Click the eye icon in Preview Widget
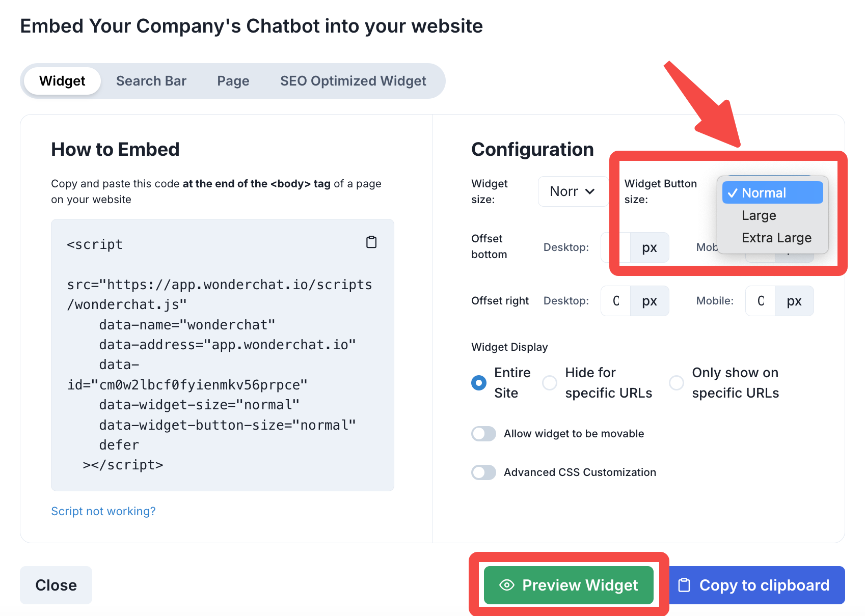865x616 pixels. point(506,585)
